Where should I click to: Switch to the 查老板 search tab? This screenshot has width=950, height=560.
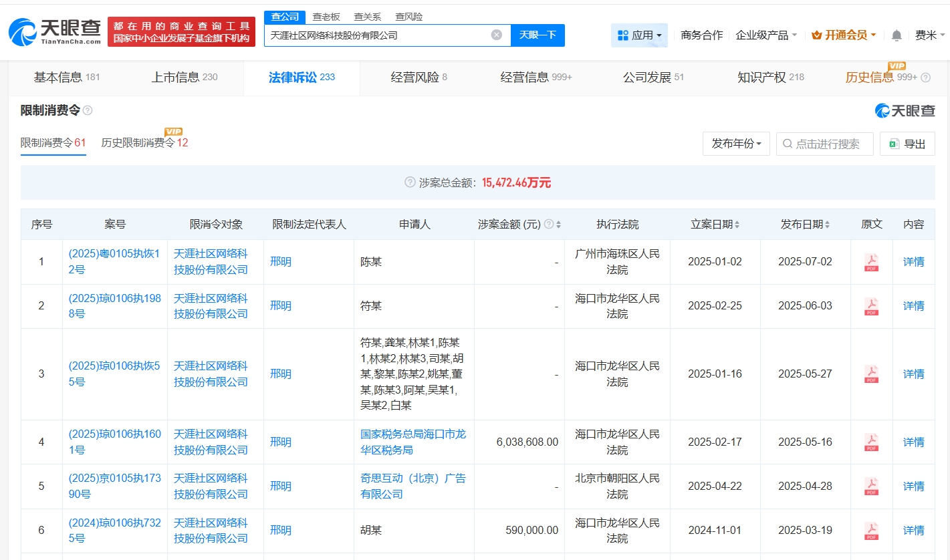pos(326,17)
